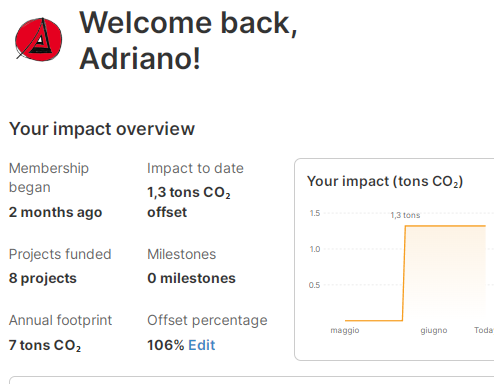Click the Impact to date label
The width and height of the screenshot is (494, 384).
[195, 168]
